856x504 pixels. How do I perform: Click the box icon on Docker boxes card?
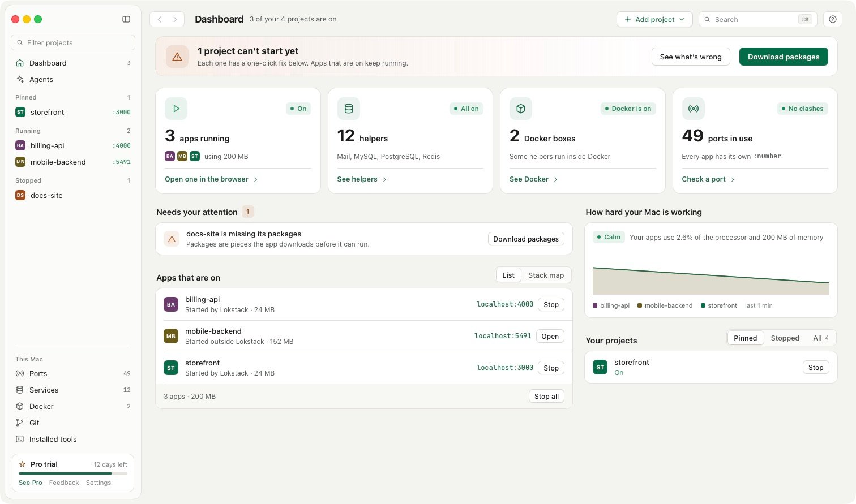tap(521, 109)
